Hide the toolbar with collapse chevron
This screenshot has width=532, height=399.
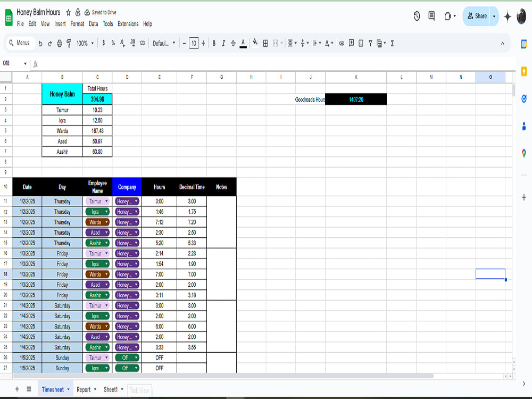503,44
